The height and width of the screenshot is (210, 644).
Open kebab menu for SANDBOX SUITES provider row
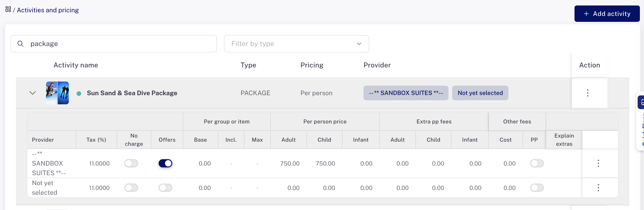598,163
